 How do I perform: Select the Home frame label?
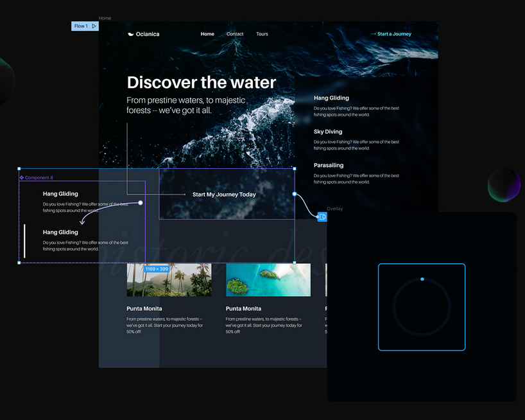105,18
